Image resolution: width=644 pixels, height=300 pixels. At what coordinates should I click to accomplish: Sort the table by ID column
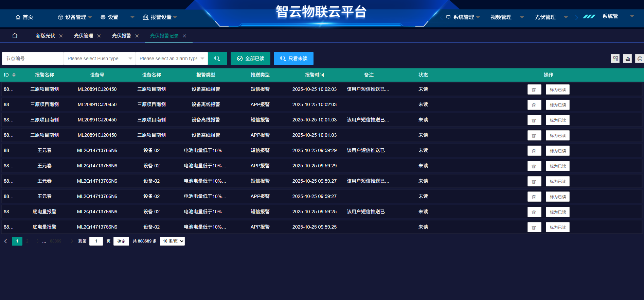click(14, 75)
